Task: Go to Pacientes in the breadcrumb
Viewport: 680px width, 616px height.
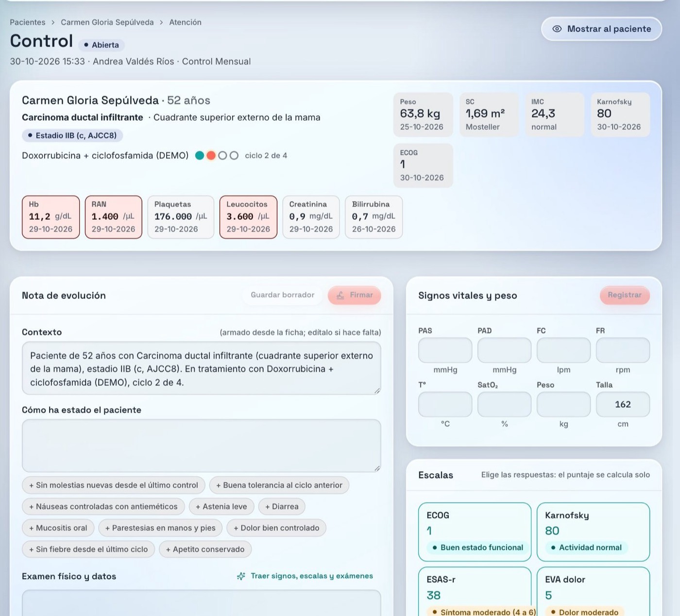Action: 28,22
